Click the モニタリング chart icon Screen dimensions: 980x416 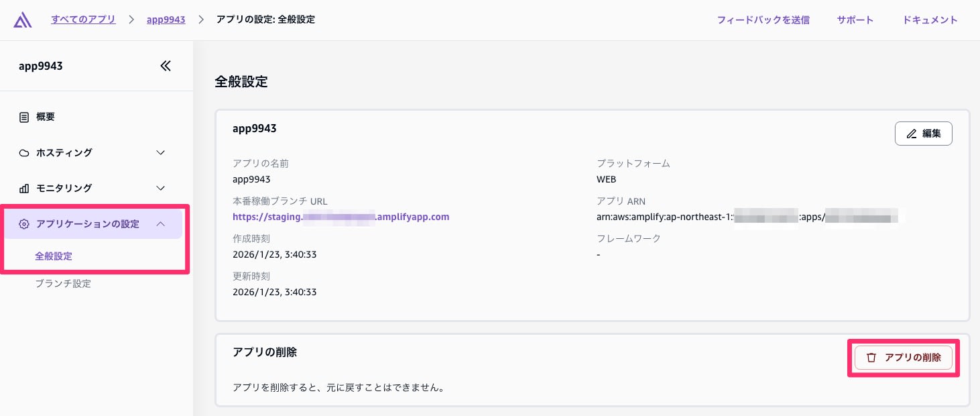tap(24, 189)
